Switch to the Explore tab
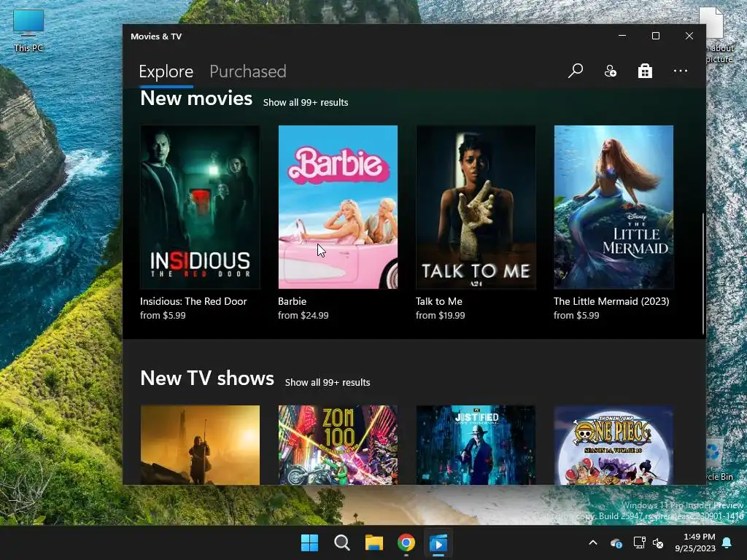This screenshot has width=747, height=560. (x=166, y=71)
